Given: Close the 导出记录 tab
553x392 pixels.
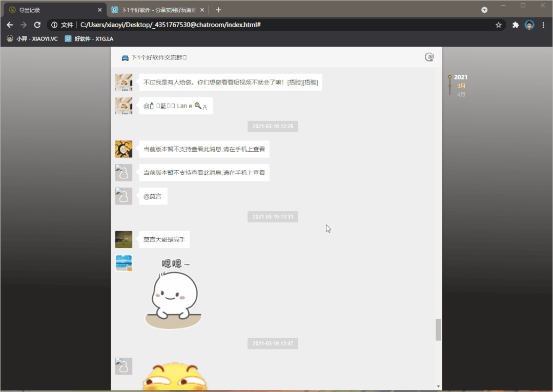Looking at the screenshot, I should [100, 10].
